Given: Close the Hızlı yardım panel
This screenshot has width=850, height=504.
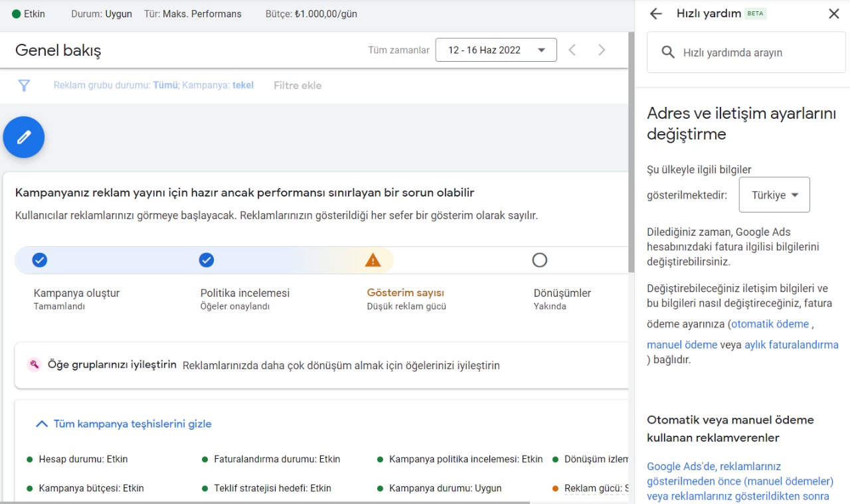Looking at the screenshot, I should tap(834, 13).
